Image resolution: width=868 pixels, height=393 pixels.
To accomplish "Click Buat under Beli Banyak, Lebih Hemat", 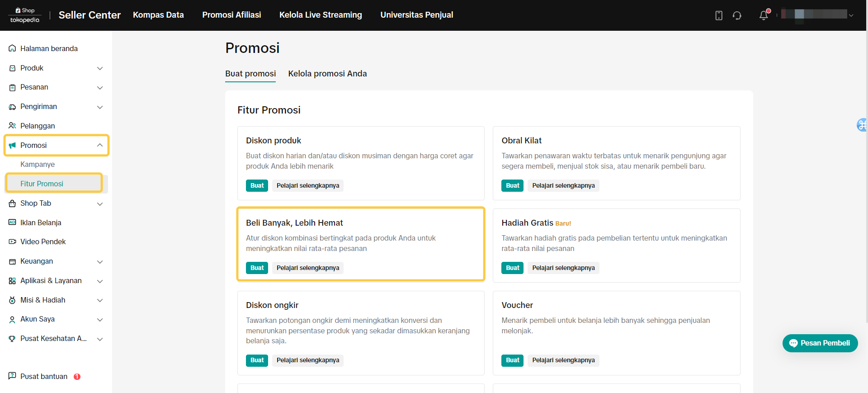I will point(257,268).
